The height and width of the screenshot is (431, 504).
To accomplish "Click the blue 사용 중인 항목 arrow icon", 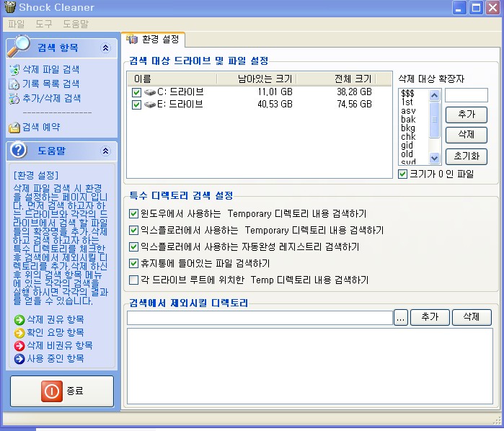I will tap(19, 358).
